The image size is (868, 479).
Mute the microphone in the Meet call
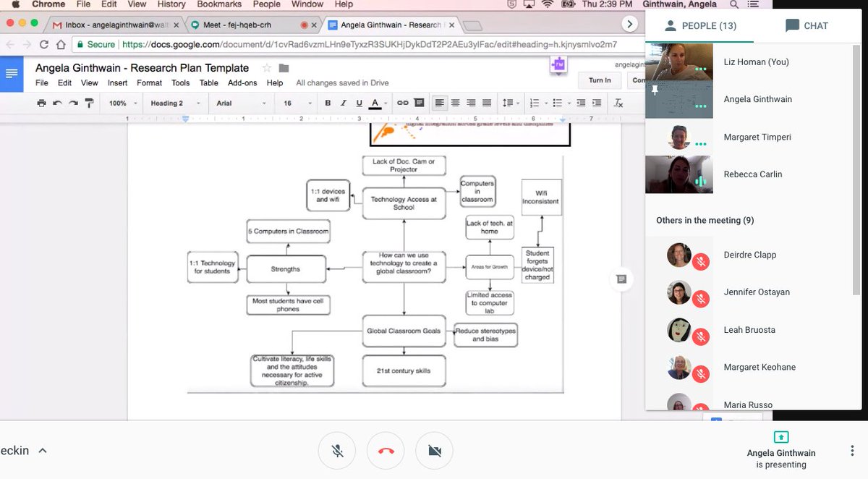point(337,450)
